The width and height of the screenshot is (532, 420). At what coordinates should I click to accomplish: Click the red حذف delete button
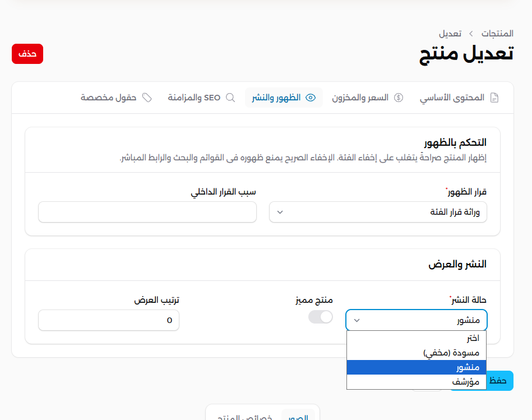27,54
